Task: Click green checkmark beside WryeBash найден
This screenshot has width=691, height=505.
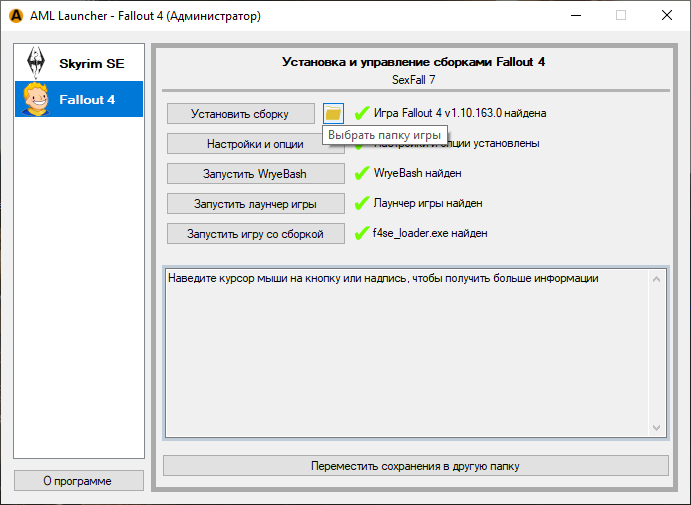Action: tap(362, 173)
